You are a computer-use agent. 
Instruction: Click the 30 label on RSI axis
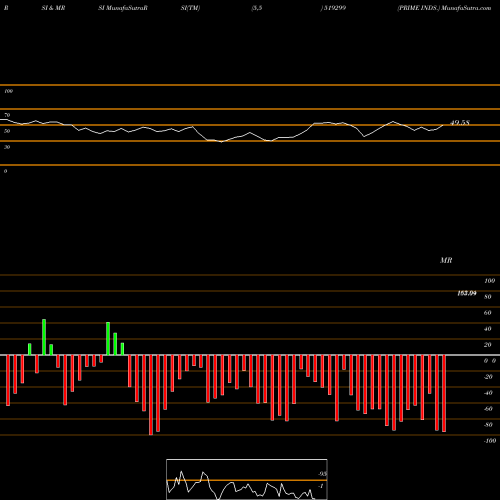tap(7, 147)
